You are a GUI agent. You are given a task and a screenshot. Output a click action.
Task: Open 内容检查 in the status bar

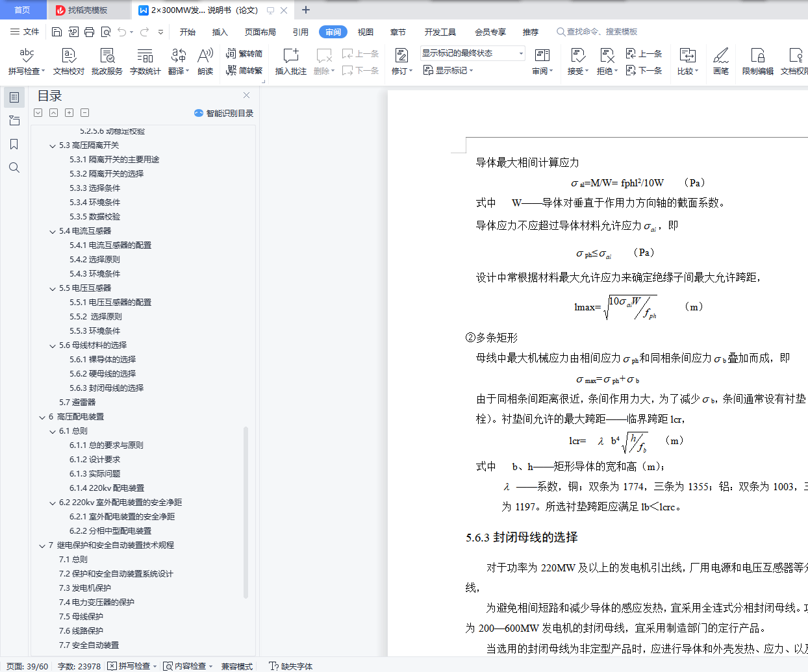click(x=188, y=666)
